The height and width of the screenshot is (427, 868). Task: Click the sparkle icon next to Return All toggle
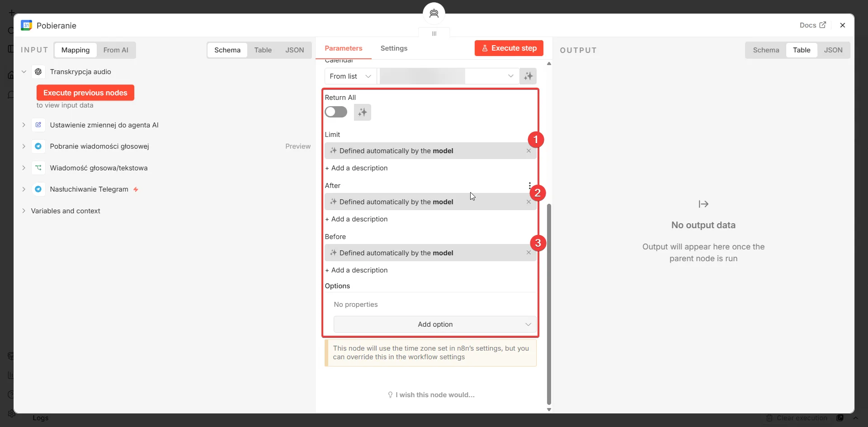click(x=362, y=113)
